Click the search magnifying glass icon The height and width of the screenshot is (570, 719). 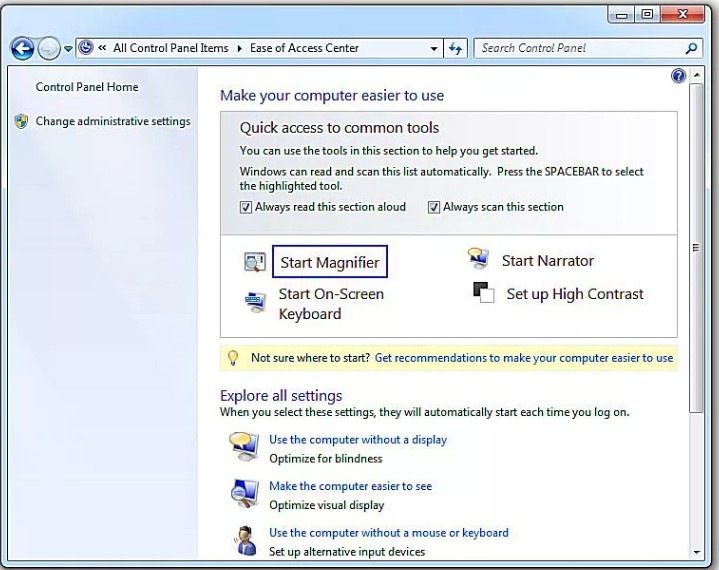pyautogui.click(x=691, y=48)
